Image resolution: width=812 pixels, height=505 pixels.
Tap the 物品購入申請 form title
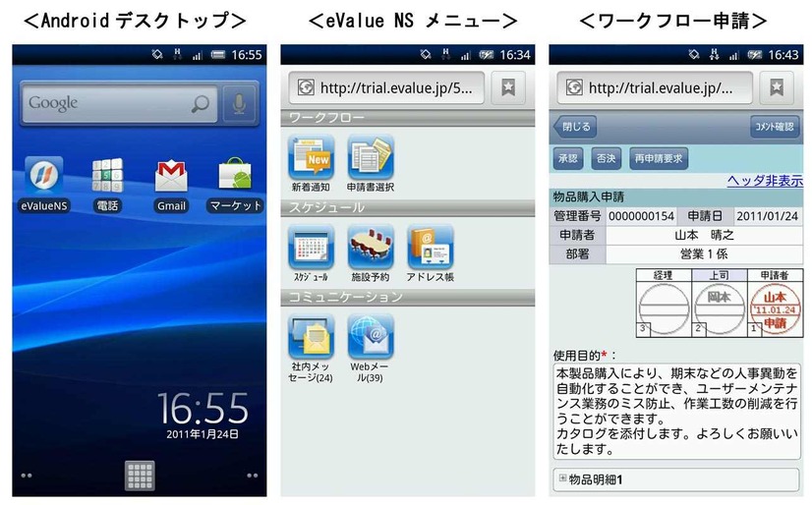tap(588, 196)
